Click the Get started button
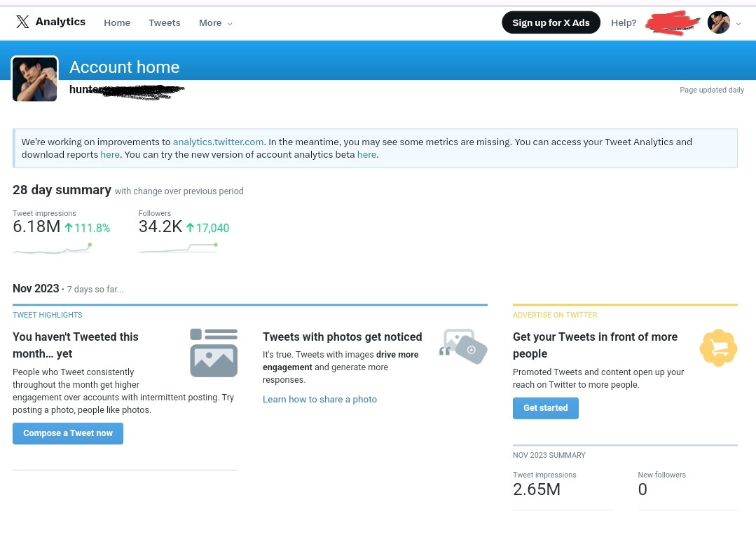756x549 pixels. 546,408
